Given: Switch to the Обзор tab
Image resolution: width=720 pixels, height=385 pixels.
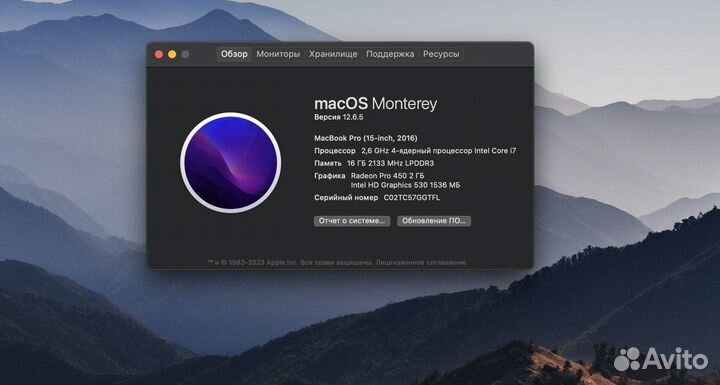Looking at the screenshot, I should (x=234, y=54).
